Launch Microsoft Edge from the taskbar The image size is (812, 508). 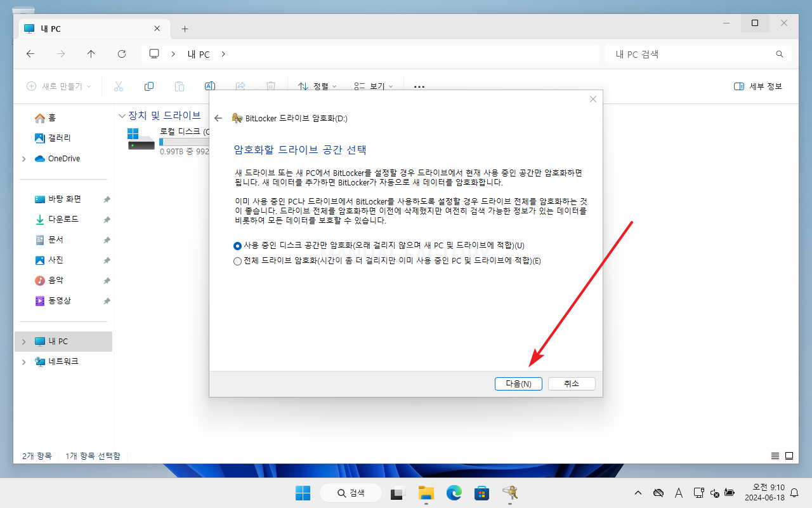click(454, 493)
